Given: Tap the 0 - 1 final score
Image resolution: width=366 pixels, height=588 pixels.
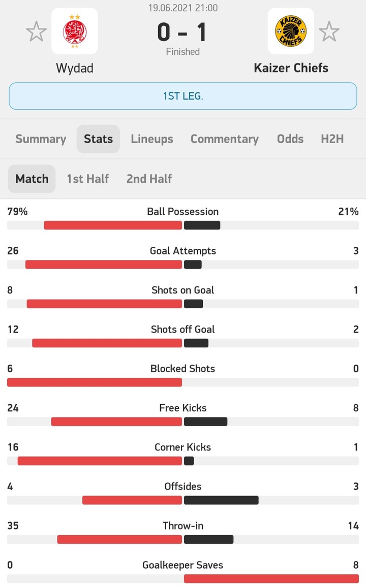Looking at the screenshot, I should pos(182,32).
